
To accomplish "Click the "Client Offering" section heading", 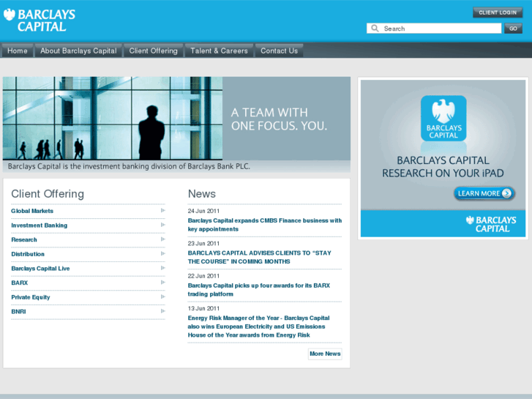I will tap(48, 193).
